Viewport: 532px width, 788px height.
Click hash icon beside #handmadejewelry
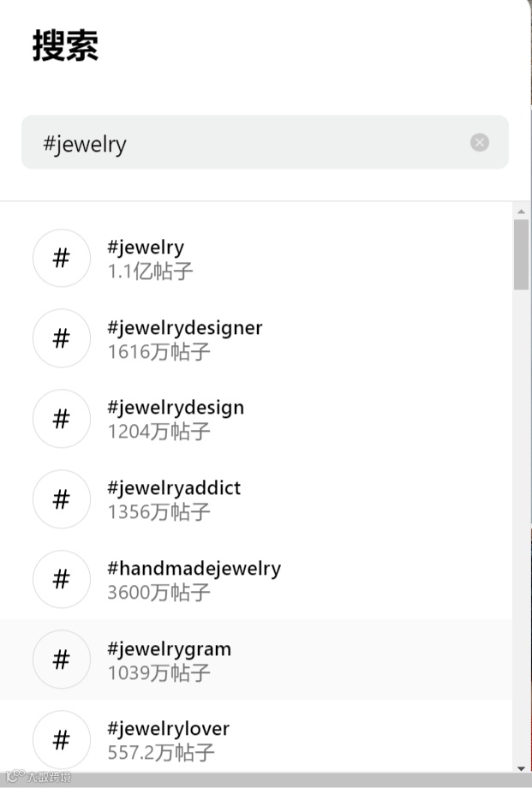[x=61, y=580]
